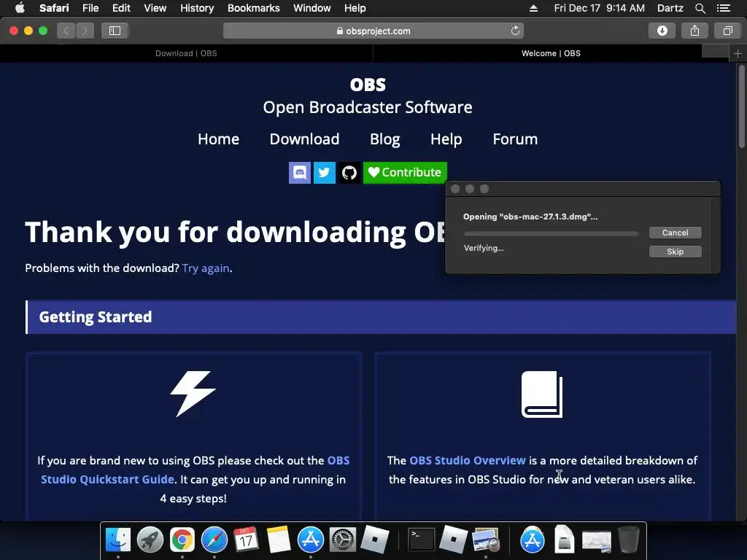Open Notification Center list icon

[723, 8]
